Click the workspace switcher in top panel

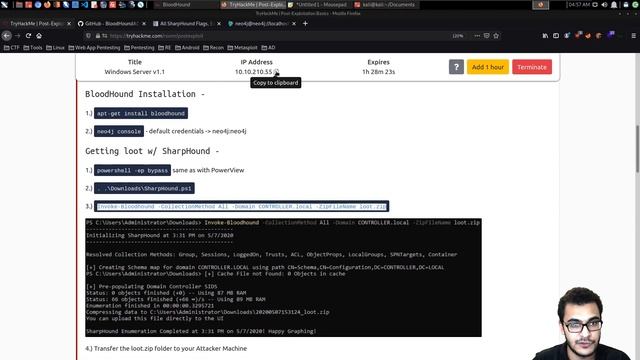pos(540,5)
